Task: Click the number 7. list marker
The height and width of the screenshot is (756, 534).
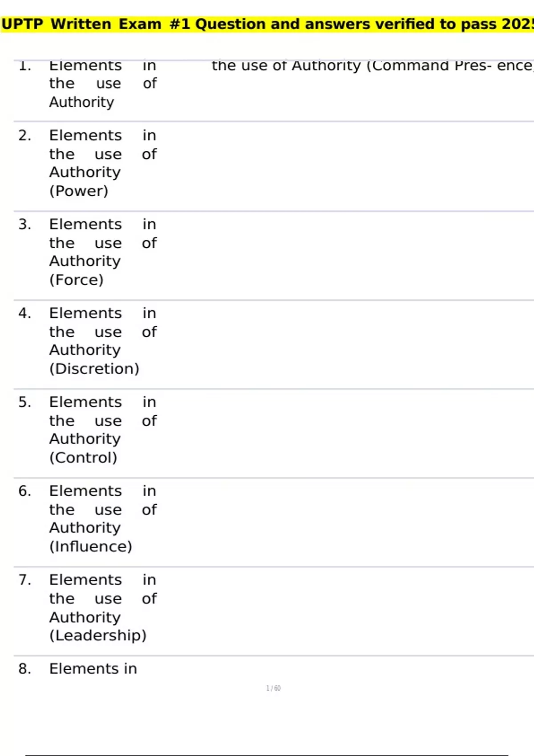Action: click(24, 580)
